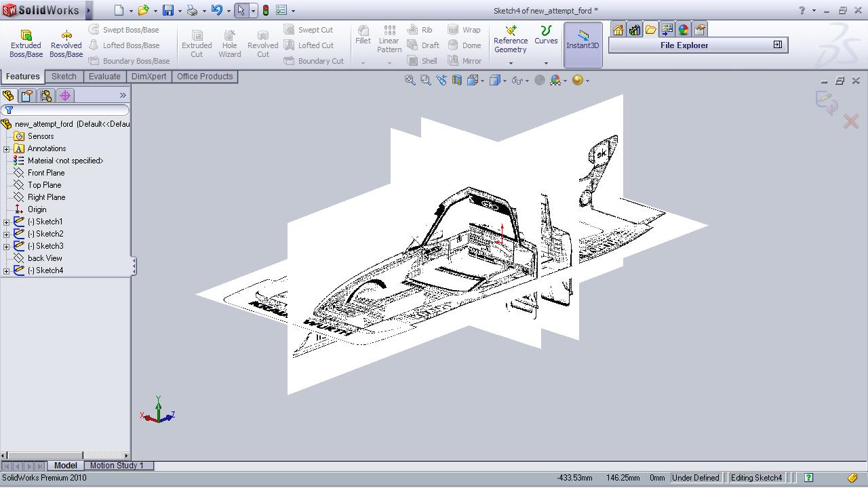
Task: Collapse the File Explorer pane
Action: point(778,45)
